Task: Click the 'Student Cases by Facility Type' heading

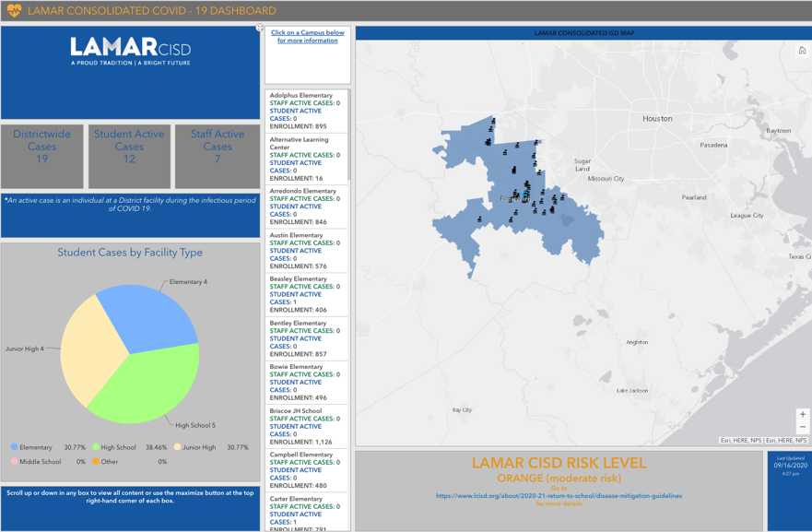Action: [x=130, y=253]
